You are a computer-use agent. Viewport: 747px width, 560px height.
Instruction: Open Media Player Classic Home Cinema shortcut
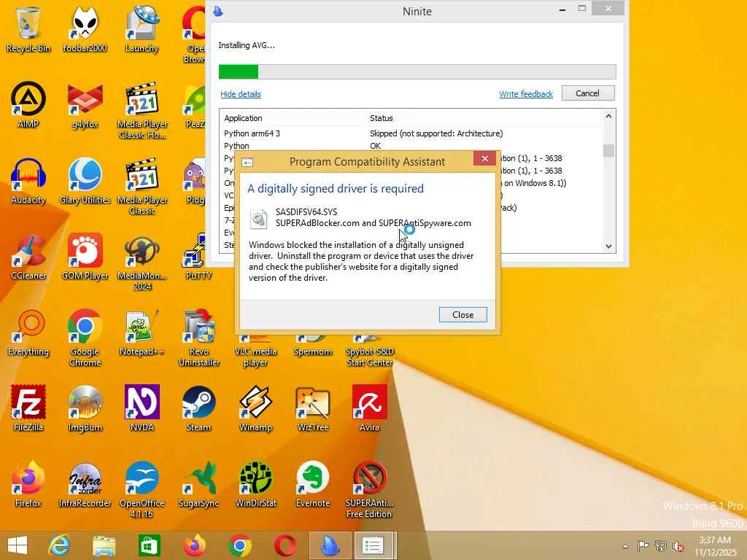click(142, 111)
